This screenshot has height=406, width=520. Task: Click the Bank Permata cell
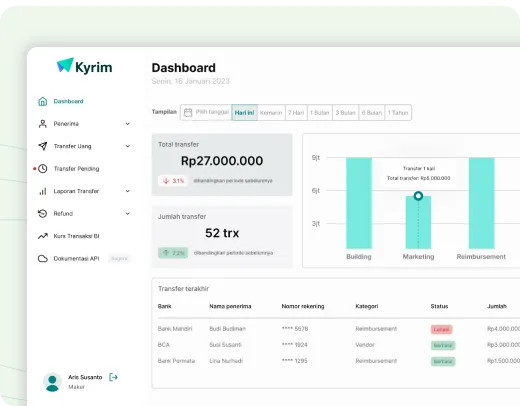click(x=176, y=361)
